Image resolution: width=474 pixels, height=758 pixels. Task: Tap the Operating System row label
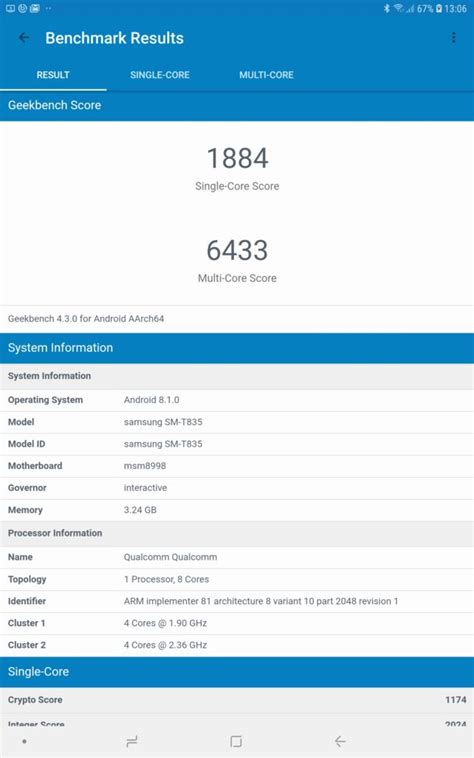(45, 400)
